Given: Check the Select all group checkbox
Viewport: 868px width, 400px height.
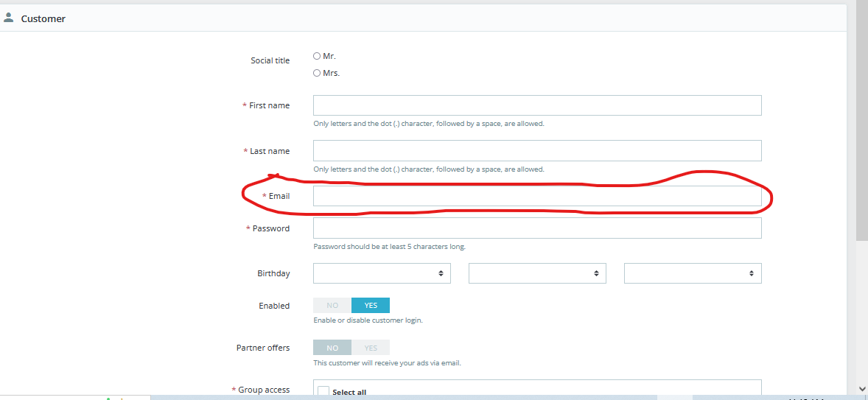Looking at the screenshot, I should tap(323, 392).
